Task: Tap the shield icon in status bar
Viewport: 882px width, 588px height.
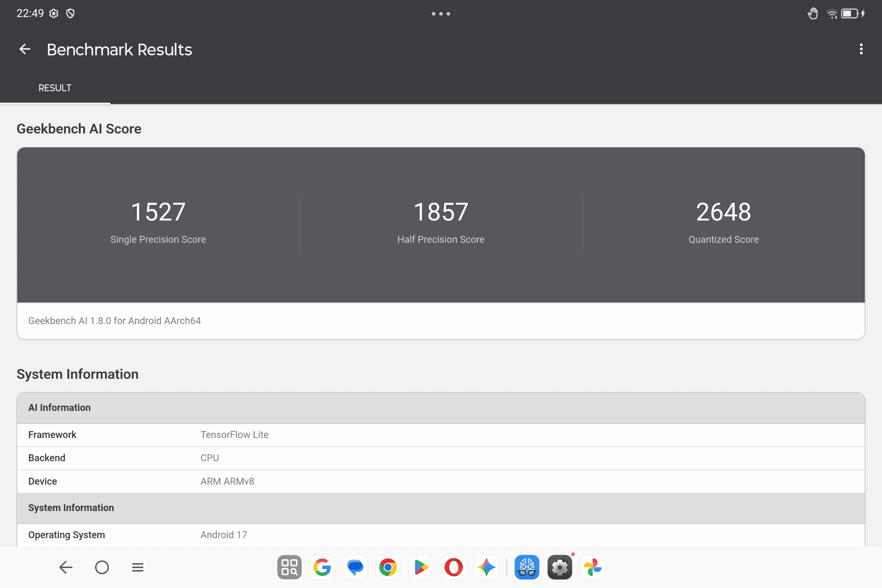Action: (x=70, y=13)
